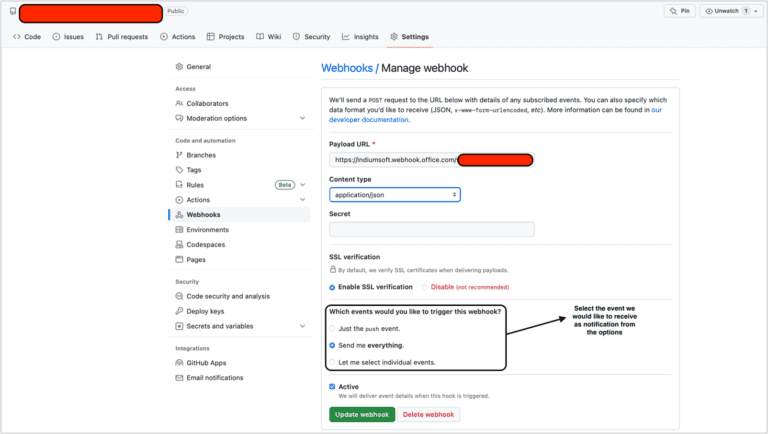Click the Collaborators people icon

(179, 103)
